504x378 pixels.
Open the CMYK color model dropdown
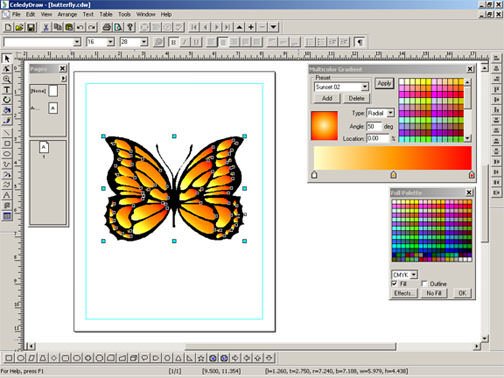[x=413, y=275]
